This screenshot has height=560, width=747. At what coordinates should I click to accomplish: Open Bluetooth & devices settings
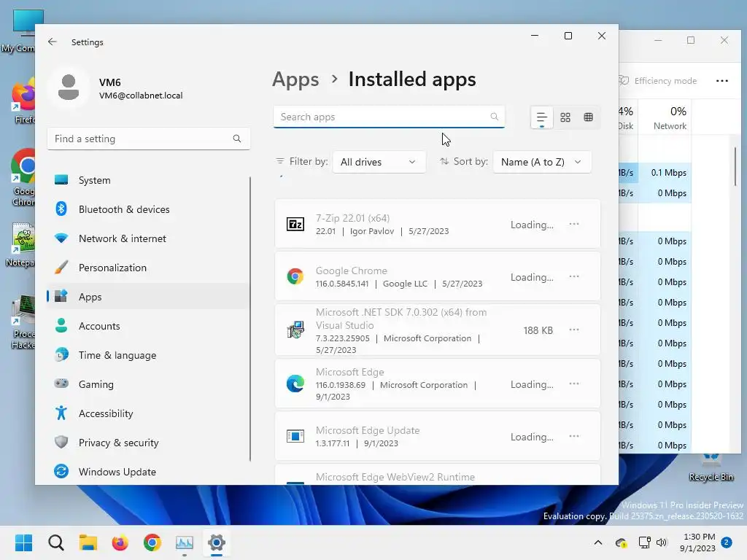coord(148,209)
